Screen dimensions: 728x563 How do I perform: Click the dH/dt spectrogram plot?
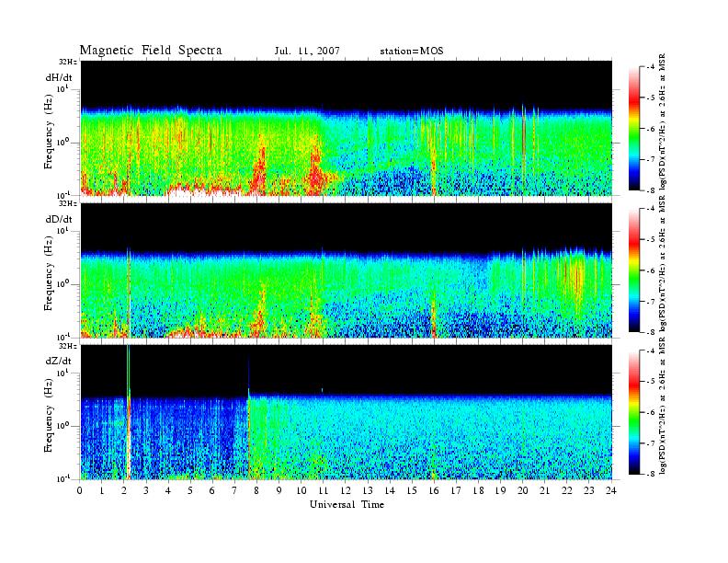click(x=347, y=128)
